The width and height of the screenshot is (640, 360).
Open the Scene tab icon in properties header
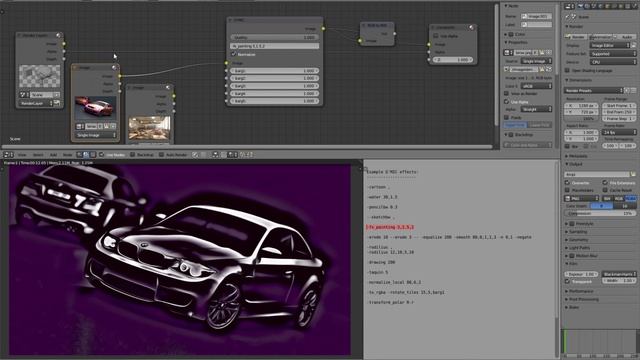pos(594,6)
